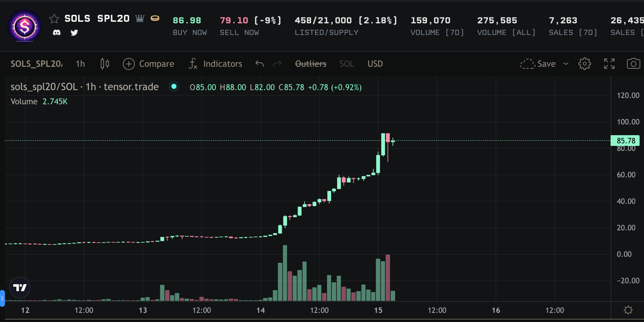Open Compare symbol dialog
The width and height of the screenshot is (644, 322).
(x=149, y=64)
